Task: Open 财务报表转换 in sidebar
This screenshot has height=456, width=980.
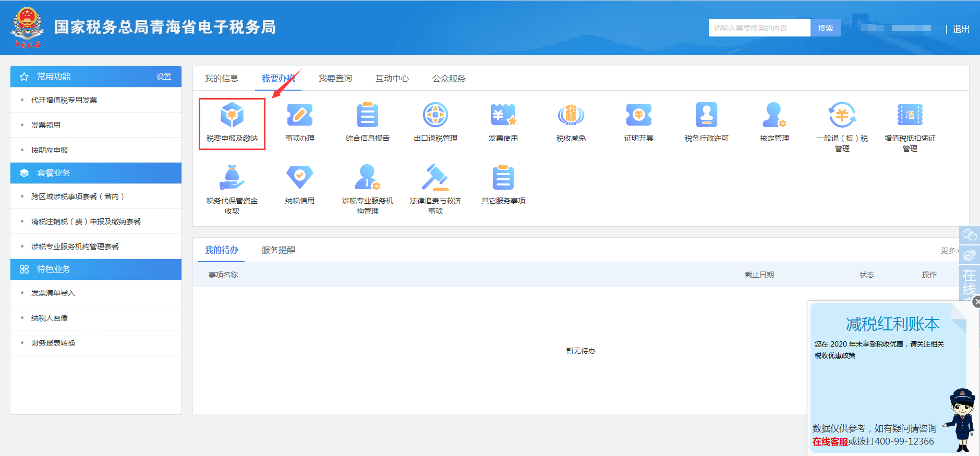Action: tap(53, 343)
